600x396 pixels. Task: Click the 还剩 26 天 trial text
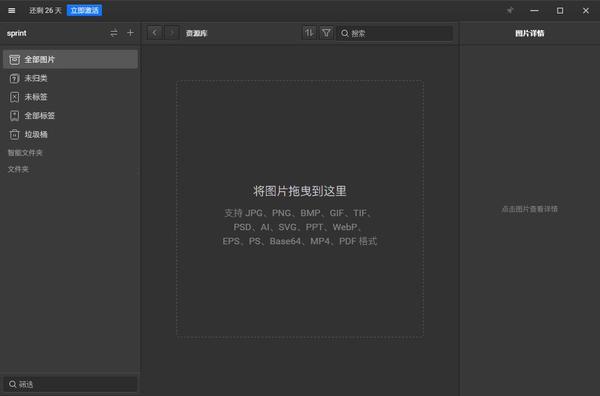[45, 10]
